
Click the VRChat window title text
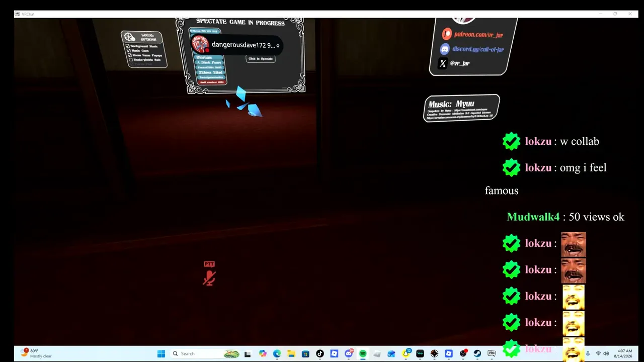click(28, 14)
